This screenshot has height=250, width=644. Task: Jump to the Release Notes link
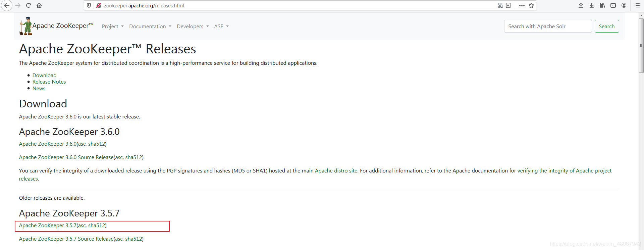click(x=49, y=82)
